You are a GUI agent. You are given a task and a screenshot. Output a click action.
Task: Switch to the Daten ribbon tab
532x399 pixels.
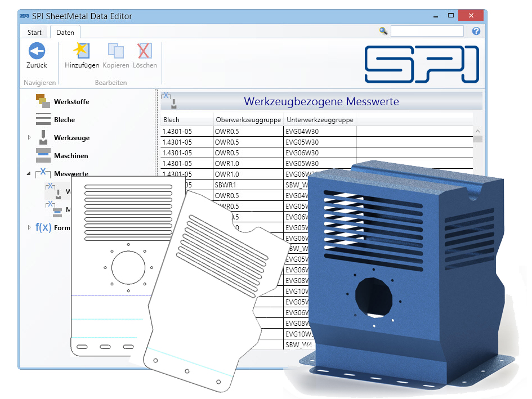pos(65,32)
